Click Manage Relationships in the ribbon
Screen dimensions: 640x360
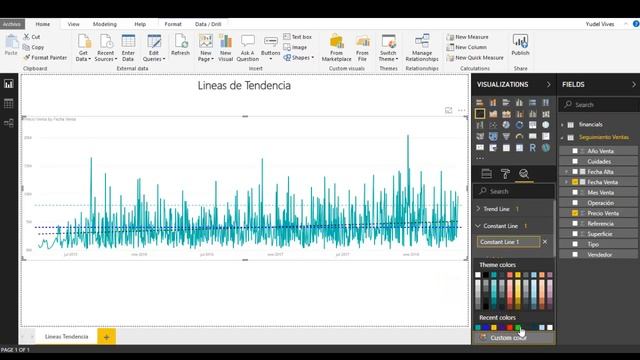(x=422, y=48)
